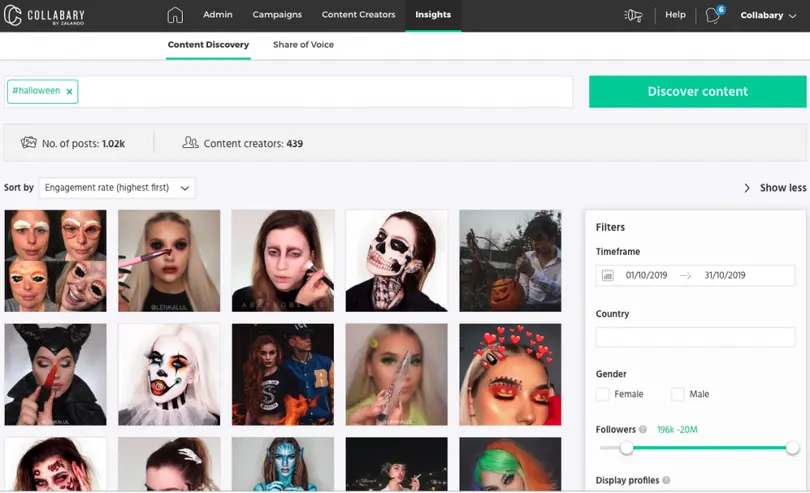Switch to Share of Voice tab

coord(303,45)
